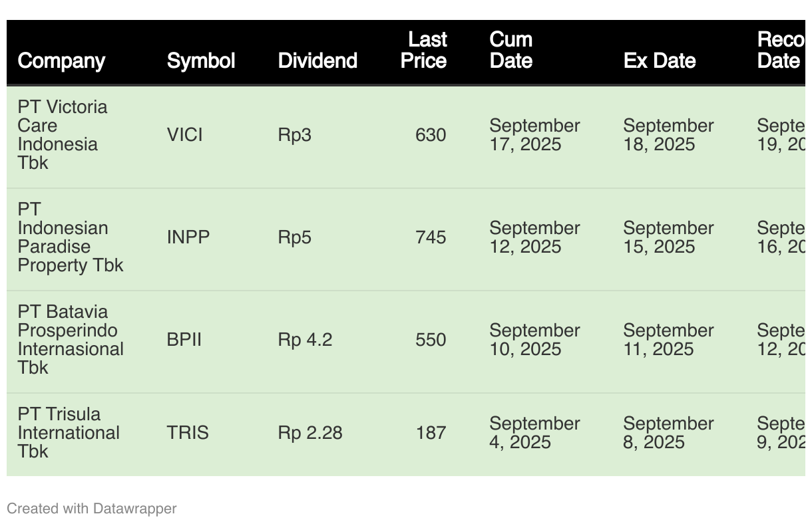Click the September 17, 2025 cum date

534,135
